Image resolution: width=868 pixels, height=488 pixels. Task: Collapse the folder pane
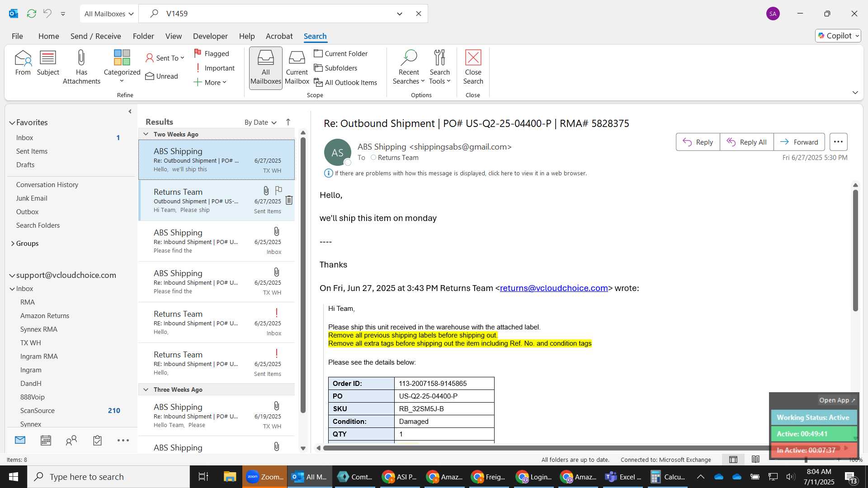coord(130,111)
